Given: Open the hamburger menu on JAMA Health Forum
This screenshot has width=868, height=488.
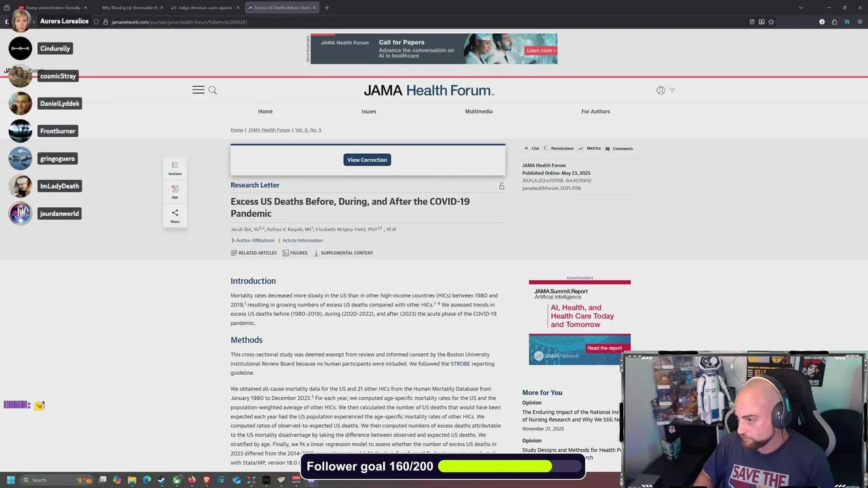Looking at the screenshot, I should point(198,90).
